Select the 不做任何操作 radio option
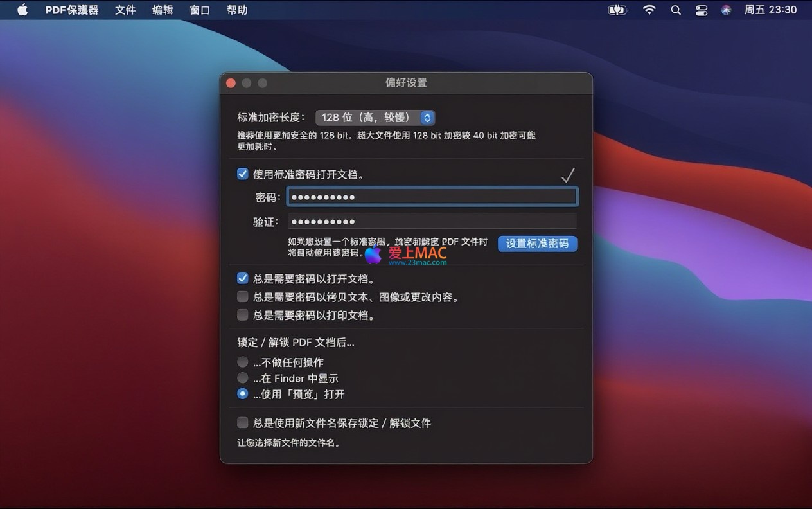The height and width of the screenshot is (509, 812). click(243, 362)
